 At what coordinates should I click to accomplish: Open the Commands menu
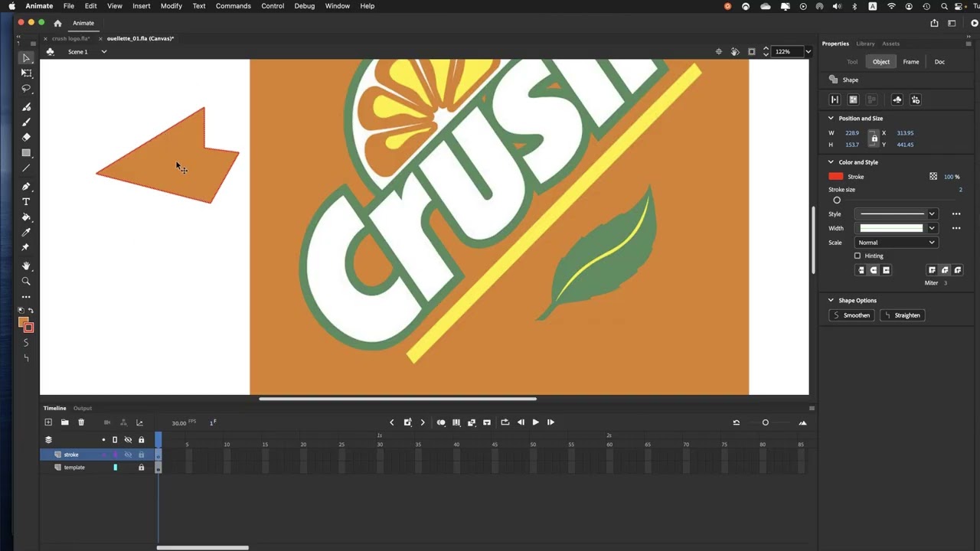pyautogui.click(x=234, y=6)
